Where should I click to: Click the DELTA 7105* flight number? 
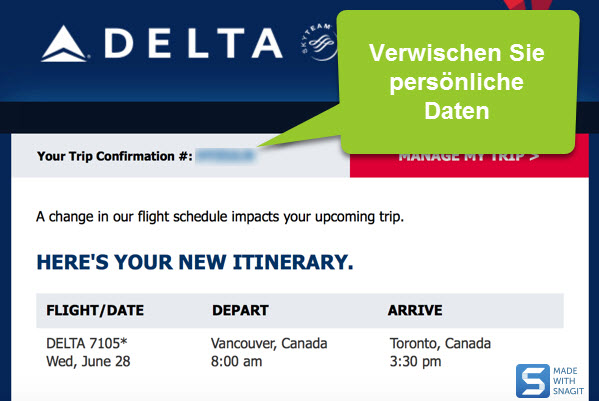(x=87, y=343)
